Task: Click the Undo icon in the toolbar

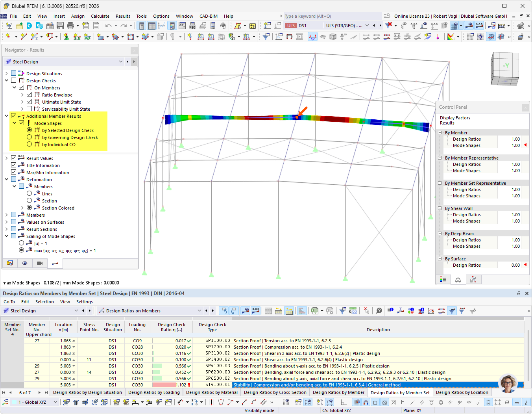Action: point(109,26)
